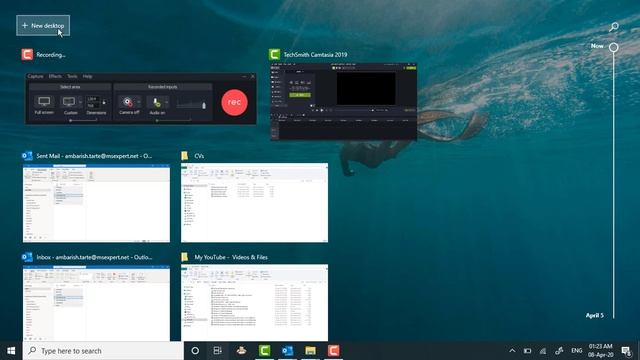
Task: Open My YouTube - Videos & Files window
Action: [x=254, y=303]
